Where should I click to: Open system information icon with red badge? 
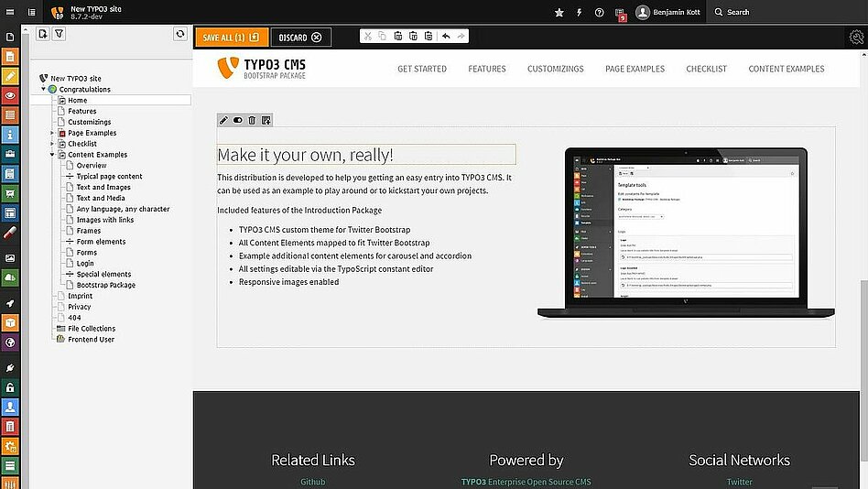pyautogui.click(x=620, y=14)
